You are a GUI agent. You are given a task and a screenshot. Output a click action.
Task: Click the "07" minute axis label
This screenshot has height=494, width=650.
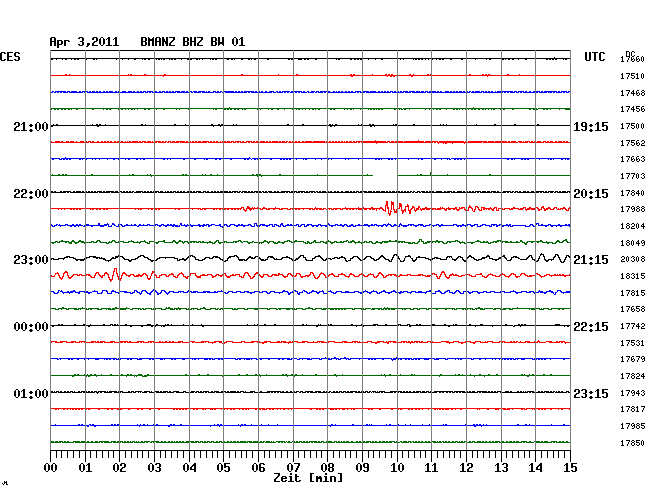pyautogui.click(x=293, y=468)
